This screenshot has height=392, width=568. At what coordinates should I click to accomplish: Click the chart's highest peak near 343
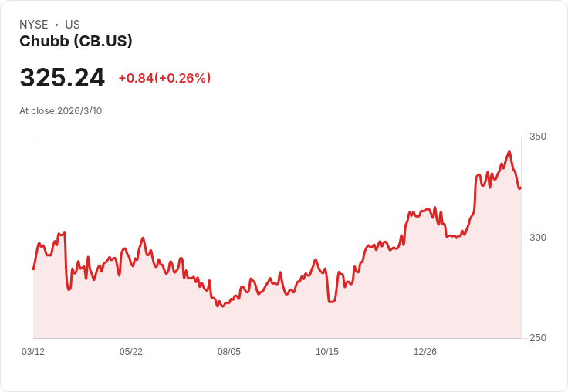point(509,152)
